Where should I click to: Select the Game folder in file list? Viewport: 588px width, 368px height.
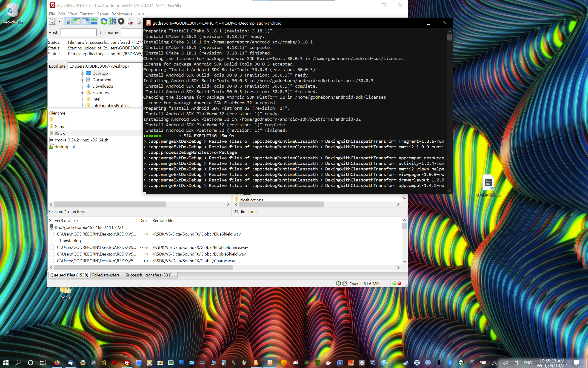(x=60, y=126)
